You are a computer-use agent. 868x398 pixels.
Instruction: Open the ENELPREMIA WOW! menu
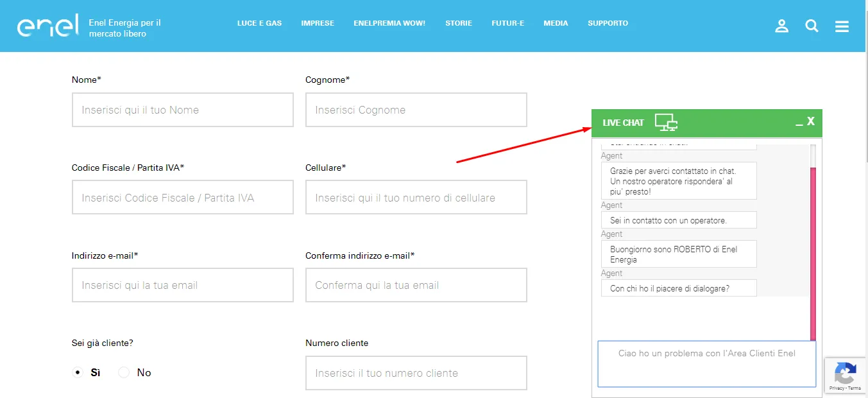pyautogui.click(x=389, y=23)
